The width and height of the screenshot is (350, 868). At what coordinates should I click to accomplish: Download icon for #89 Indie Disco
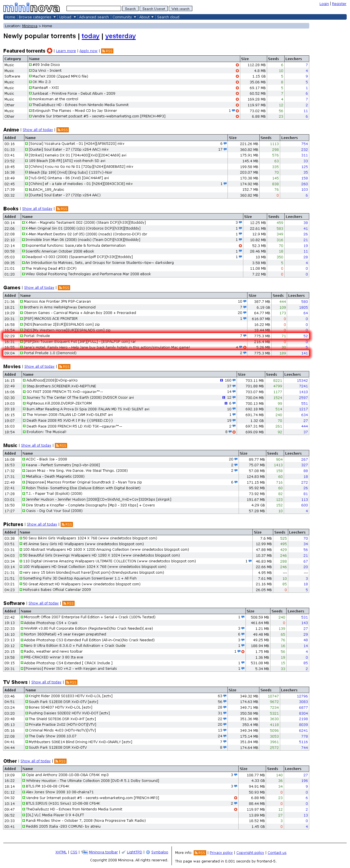tap(30, 65)
